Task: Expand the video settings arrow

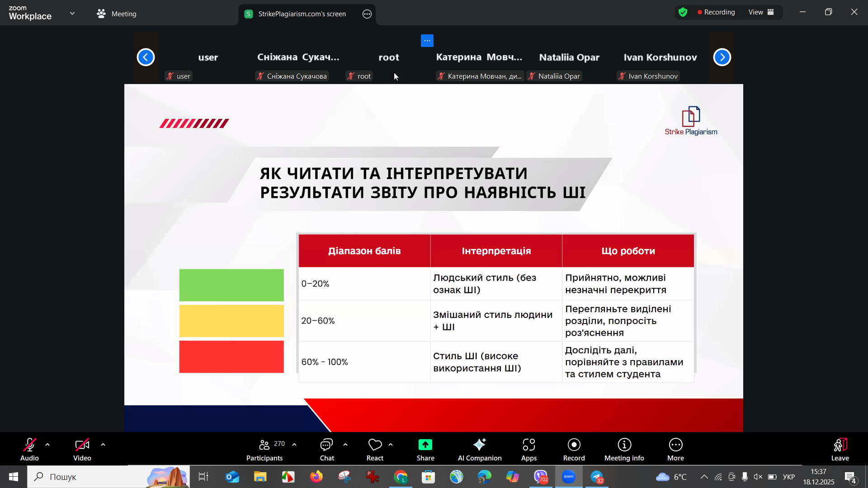Action: tap(103, 445)
